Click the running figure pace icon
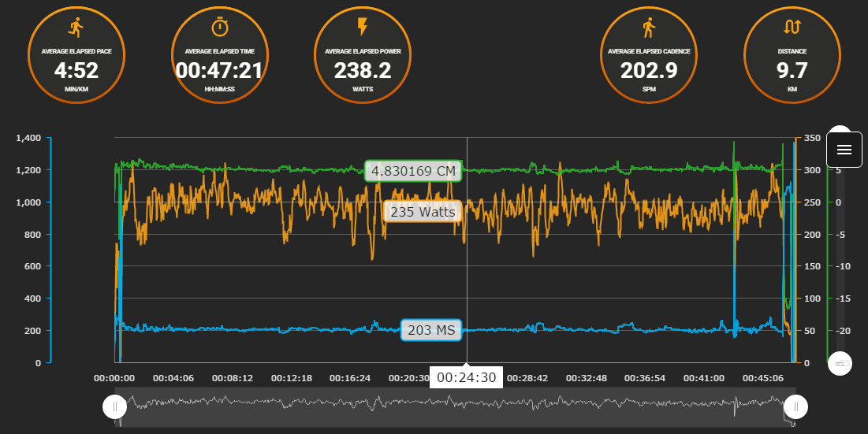The width and height of the screenshot is (868, 434). coord(76,28)
